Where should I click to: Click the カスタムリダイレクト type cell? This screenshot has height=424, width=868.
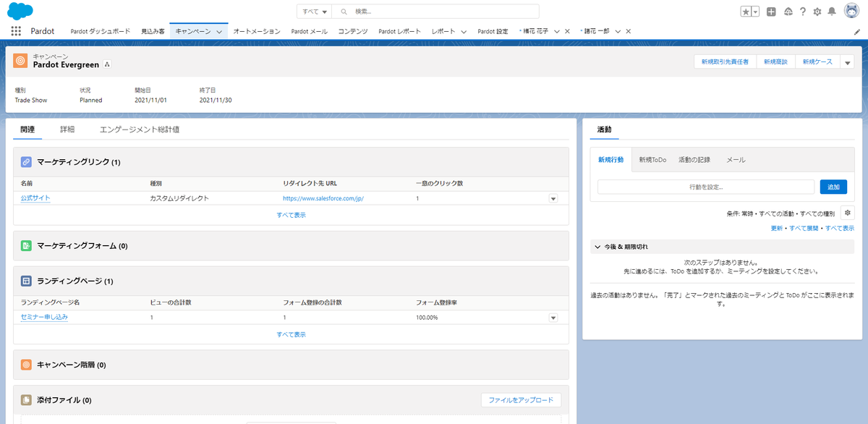coord(179,198)
